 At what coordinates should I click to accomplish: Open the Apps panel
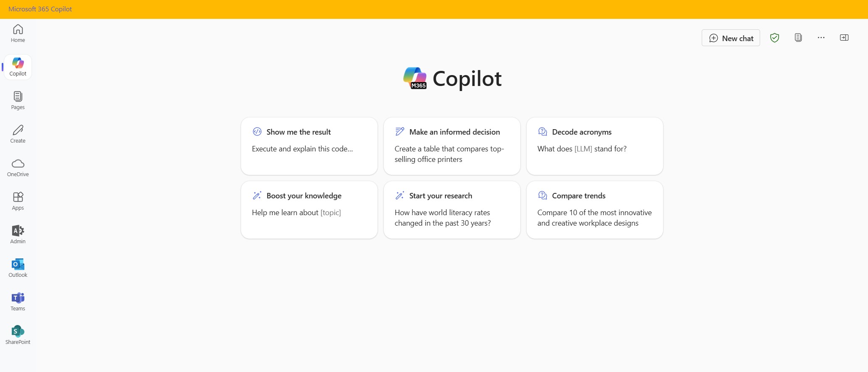[17, 200]
